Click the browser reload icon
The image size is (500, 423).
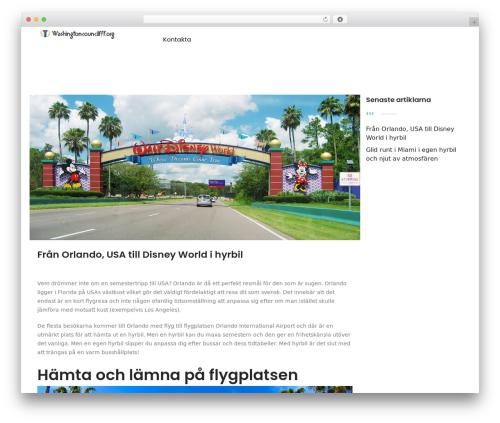pyautogui.click(x=325, y=20)
